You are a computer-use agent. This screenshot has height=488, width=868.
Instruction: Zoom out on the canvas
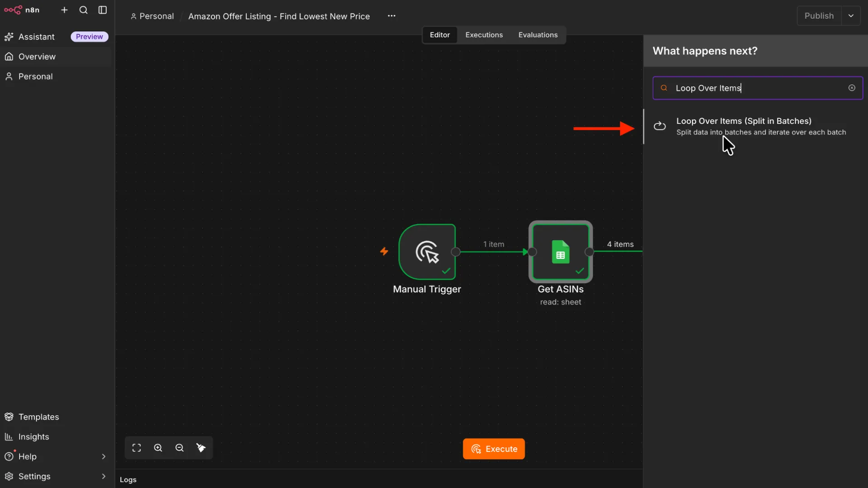(179, 448)
